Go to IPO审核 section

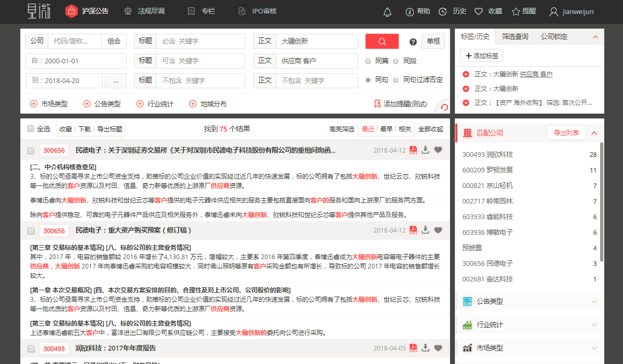click(258, 11)
